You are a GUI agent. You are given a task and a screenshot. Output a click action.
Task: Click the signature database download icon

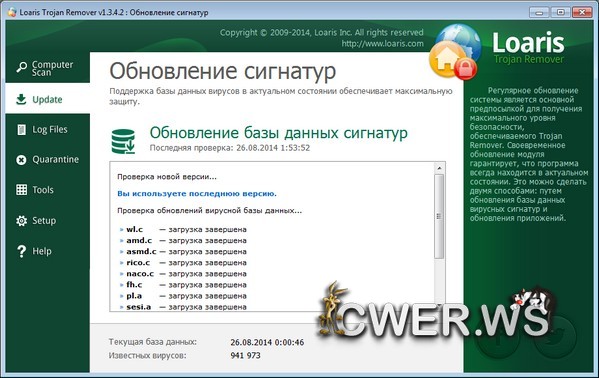pyautogui.click(x=123, y=141)
